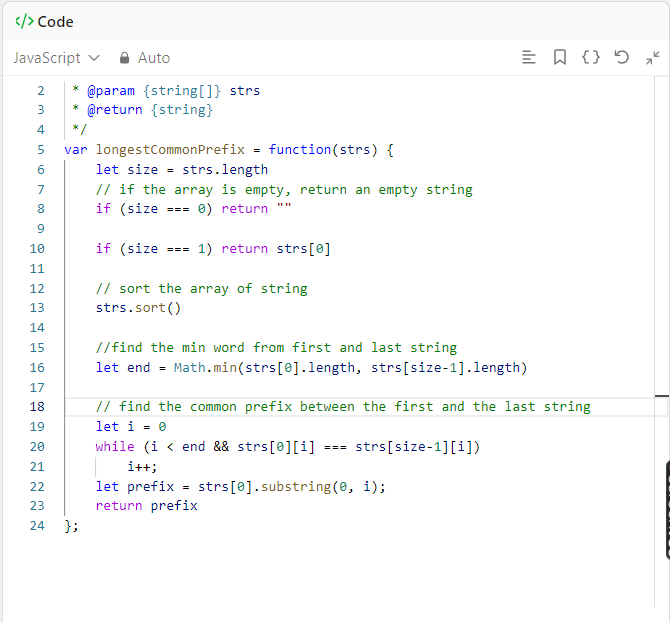Open the JavaScript language dropdown

click(56, 58)
